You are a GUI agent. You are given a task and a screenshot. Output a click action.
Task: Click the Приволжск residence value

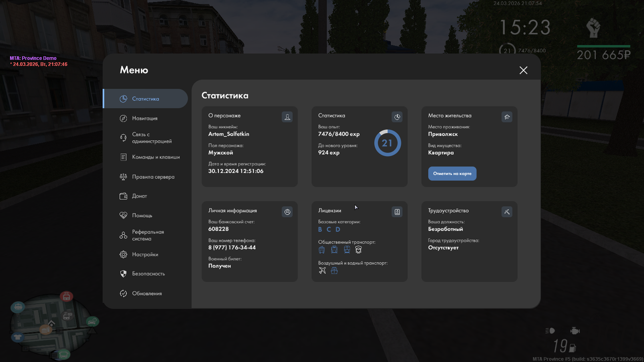pyautogui.click(x=443, y=134)
